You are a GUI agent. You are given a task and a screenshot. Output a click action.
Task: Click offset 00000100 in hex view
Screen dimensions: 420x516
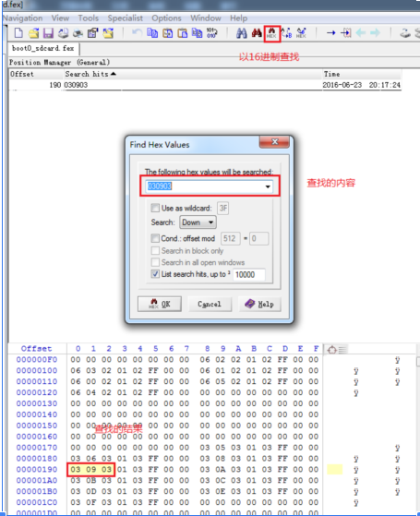tap(37, 370)
